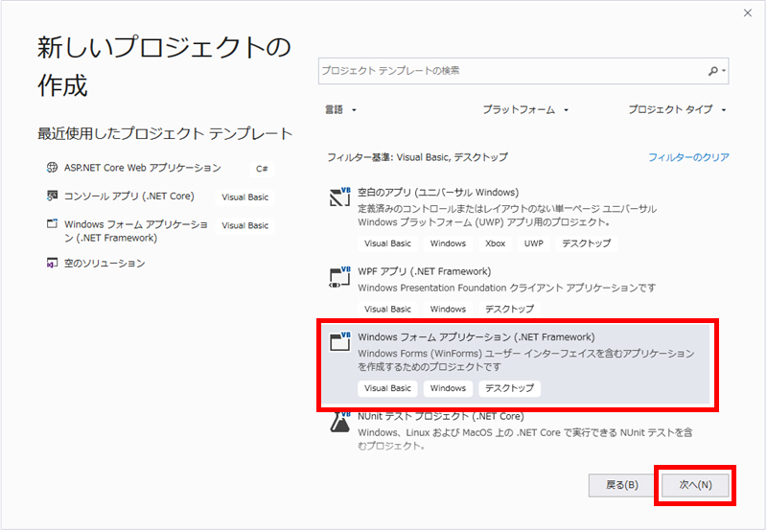Select 空白のアプリ (ユニバーサル Windows) template title
The width and height of the screenshot is (767, 532).
click(x=438, y=192)
